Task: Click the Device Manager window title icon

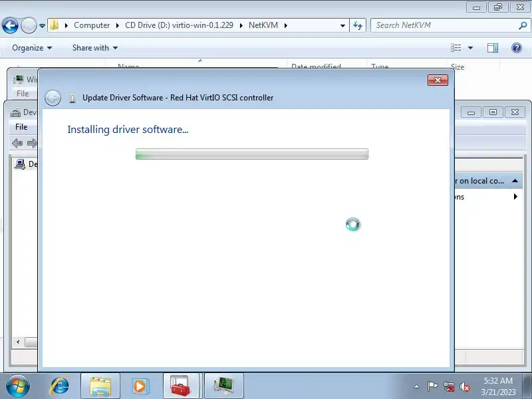Action: (15, 112)
